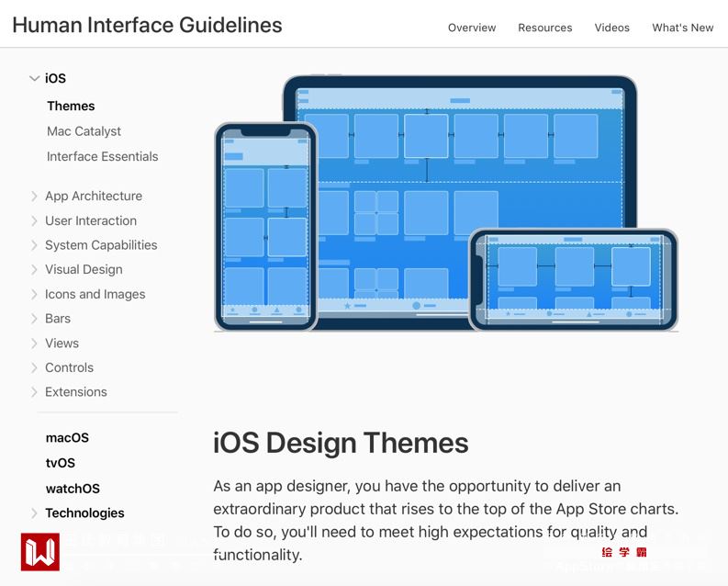This screenshot has width=728, height=586.
Task: Open the Extensions section
Action: click(76, 392)
